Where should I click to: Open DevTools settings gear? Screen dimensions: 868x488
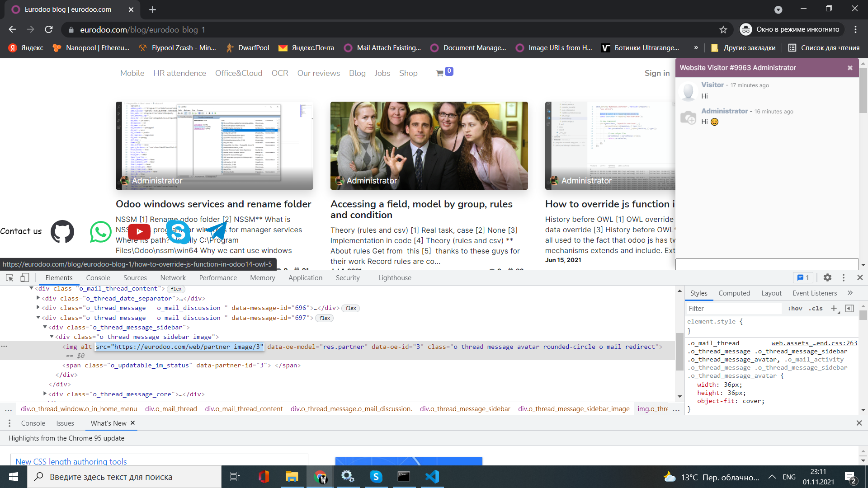click(x=828, y=277)
